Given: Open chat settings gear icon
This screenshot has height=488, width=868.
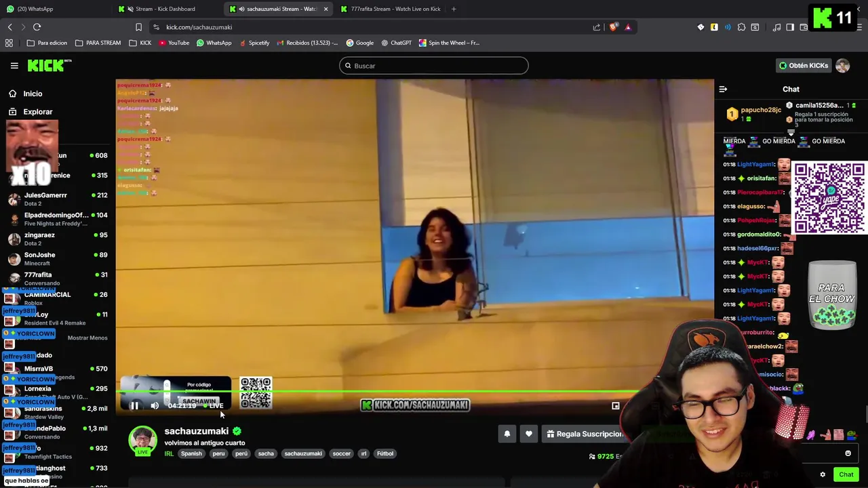Looking at the screenshot, I should [x=823, y=474].
